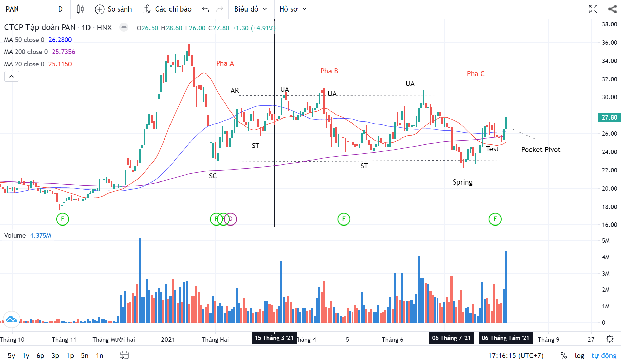Toggle auto scale (tự động)
This screenshot has height=364, width=621.
coord(604,356)
